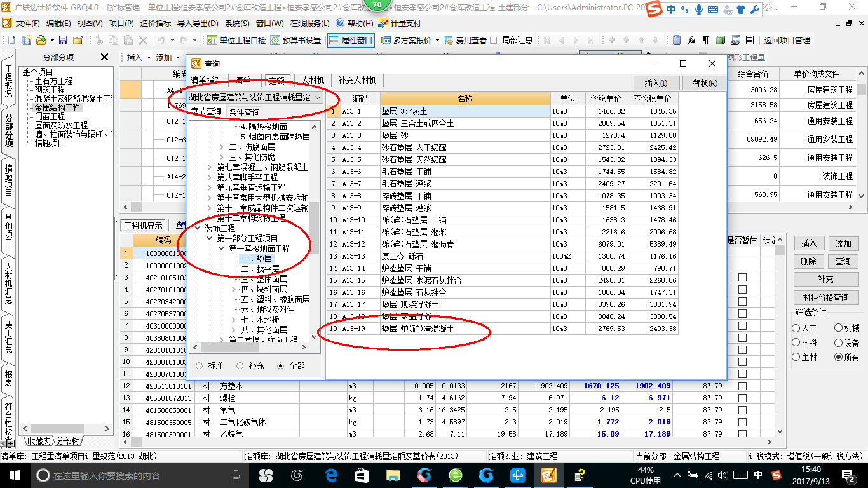
Task: Open 单位工程自检 self-check tool
Action: pos(236,40)
